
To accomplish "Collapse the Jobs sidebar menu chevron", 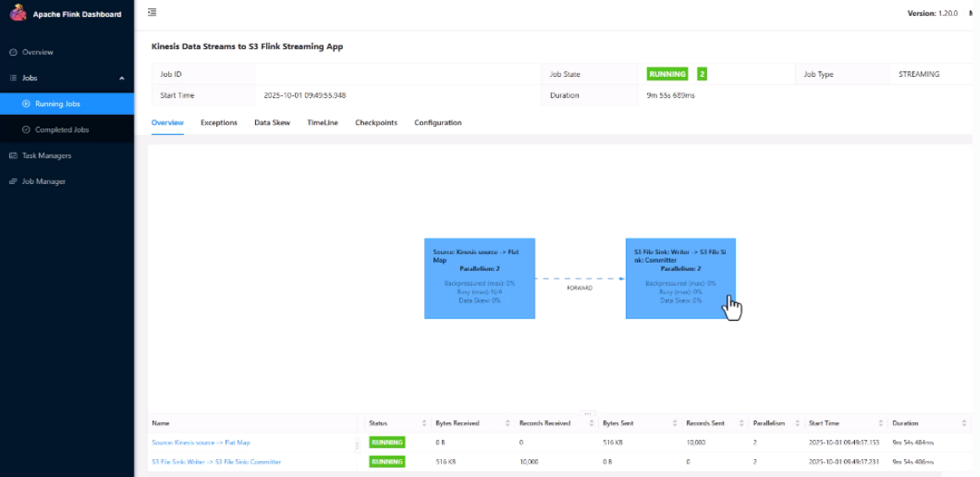I will [122, 78].
